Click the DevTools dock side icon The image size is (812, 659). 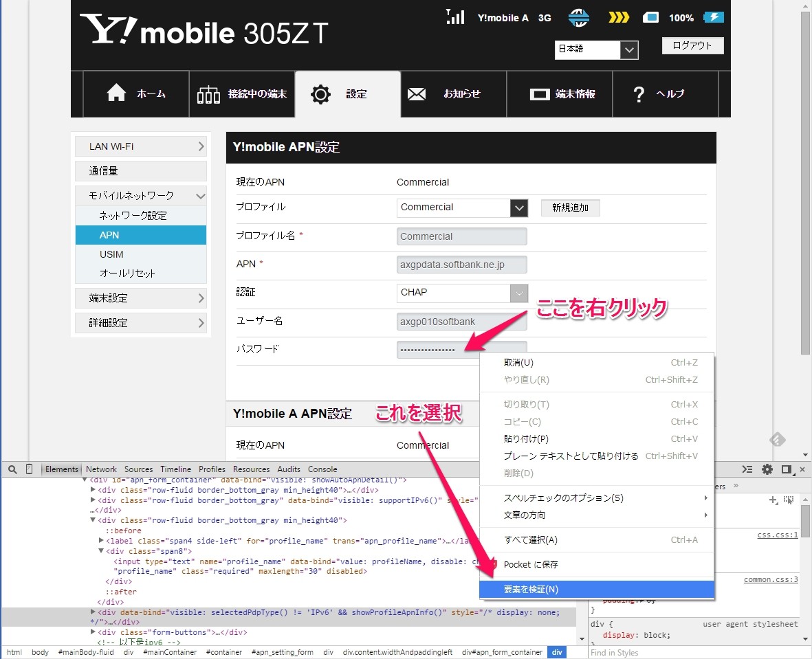pyautogui.click(x=787, y=469)
